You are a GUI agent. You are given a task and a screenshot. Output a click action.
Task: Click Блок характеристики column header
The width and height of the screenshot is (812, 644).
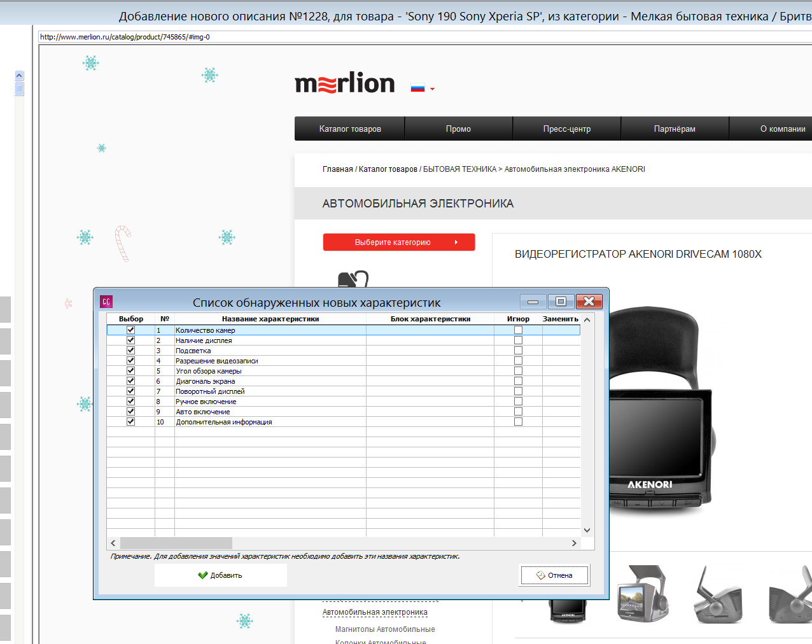[430, 319]
